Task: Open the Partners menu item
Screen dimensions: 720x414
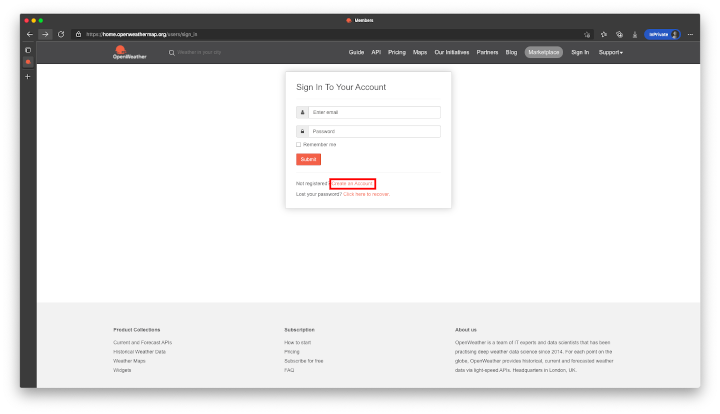Action: tap(487, 52)
